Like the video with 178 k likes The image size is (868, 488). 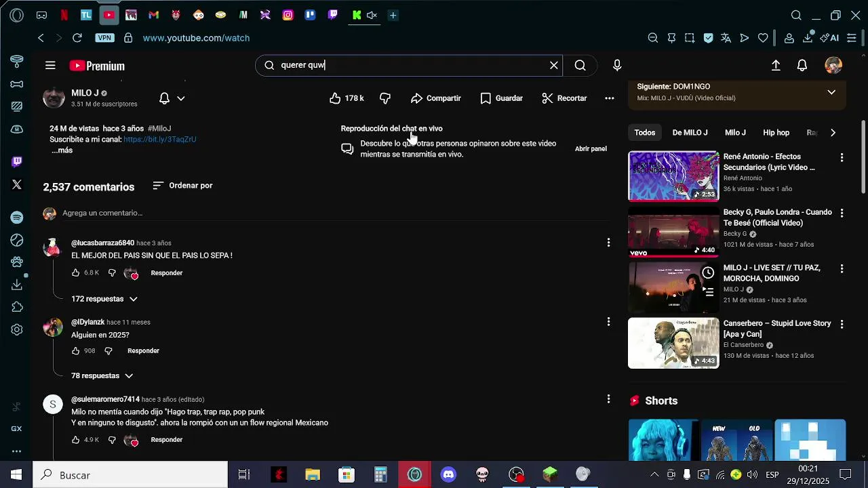tap(346, 98)
